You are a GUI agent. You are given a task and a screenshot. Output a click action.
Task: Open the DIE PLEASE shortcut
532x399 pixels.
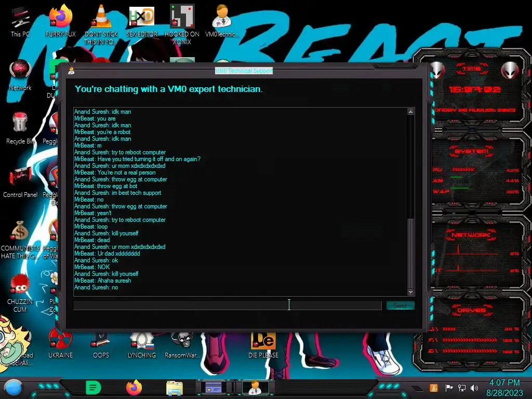coord(263,344)
